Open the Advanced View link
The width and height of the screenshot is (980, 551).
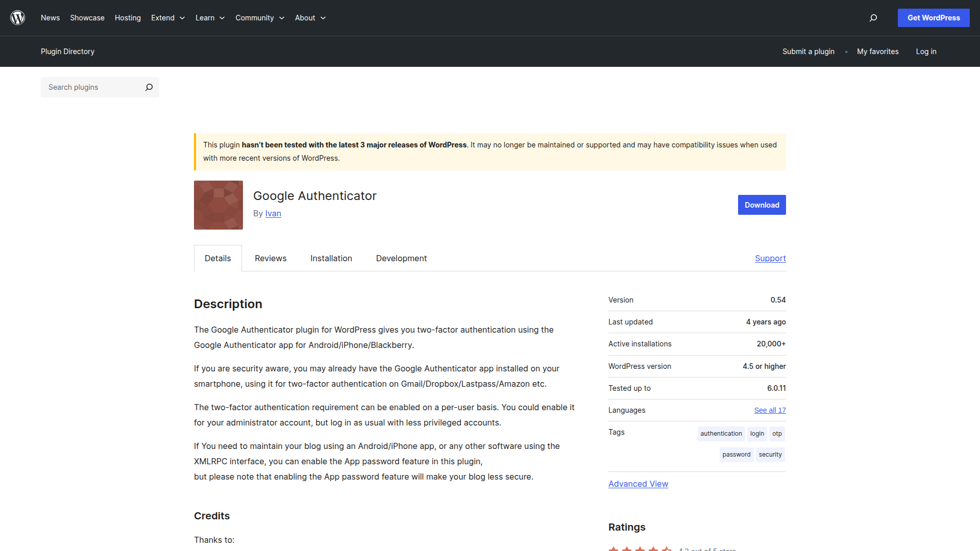coord(638,484)
